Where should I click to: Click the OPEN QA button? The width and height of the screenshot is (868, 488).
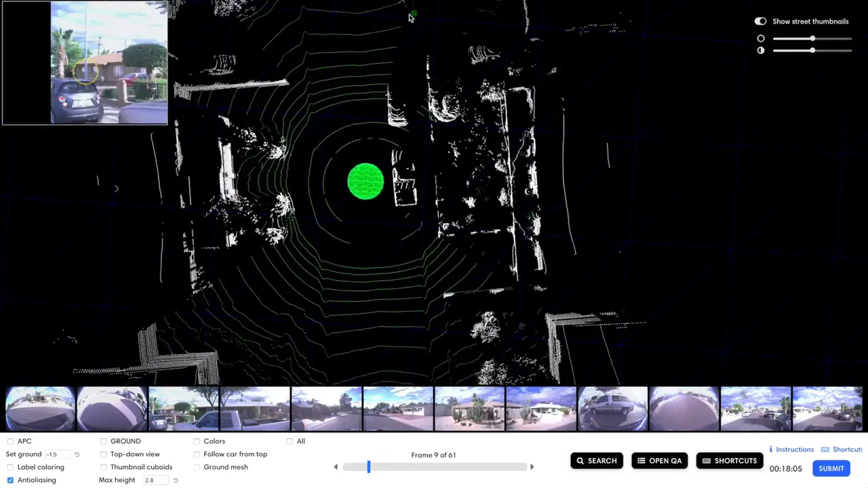pyautogui.click(x=660, y=461)
